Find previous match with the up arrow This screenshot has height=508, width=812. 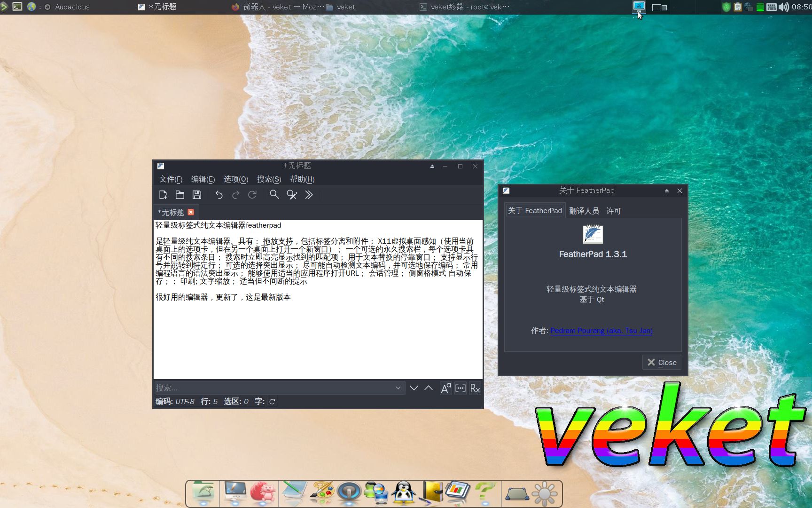click(429, 388)
